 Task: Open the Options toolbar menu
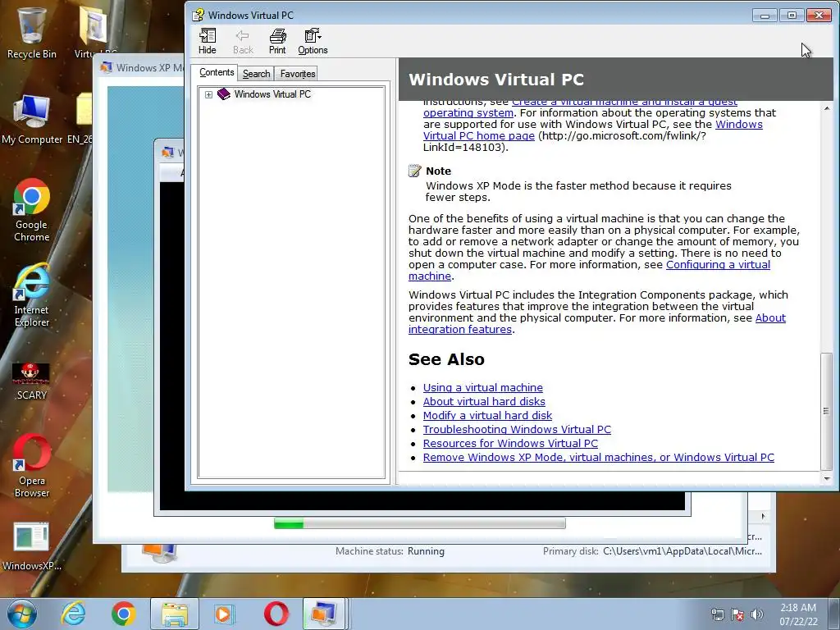313,41
